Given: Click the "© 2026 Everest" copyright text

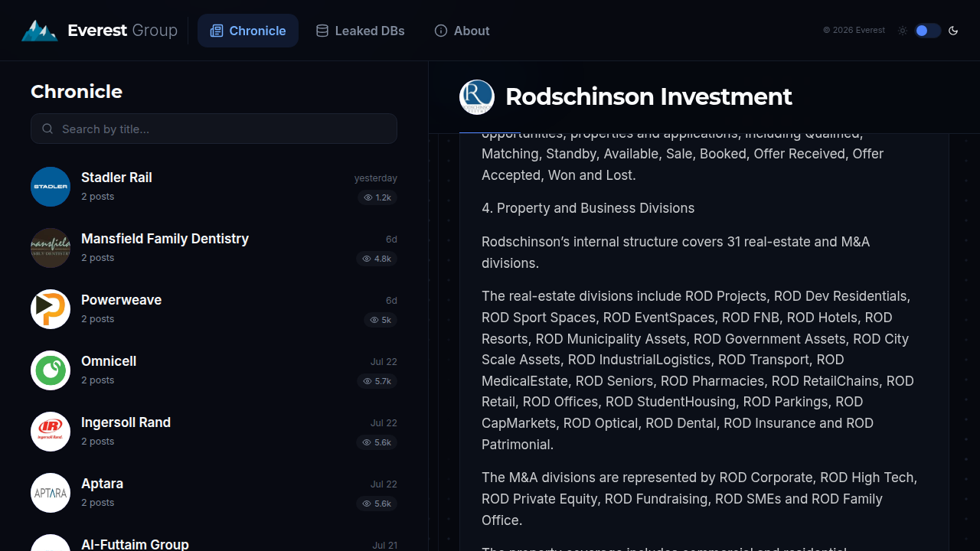Looking at the screenshot, I should 854,31.
